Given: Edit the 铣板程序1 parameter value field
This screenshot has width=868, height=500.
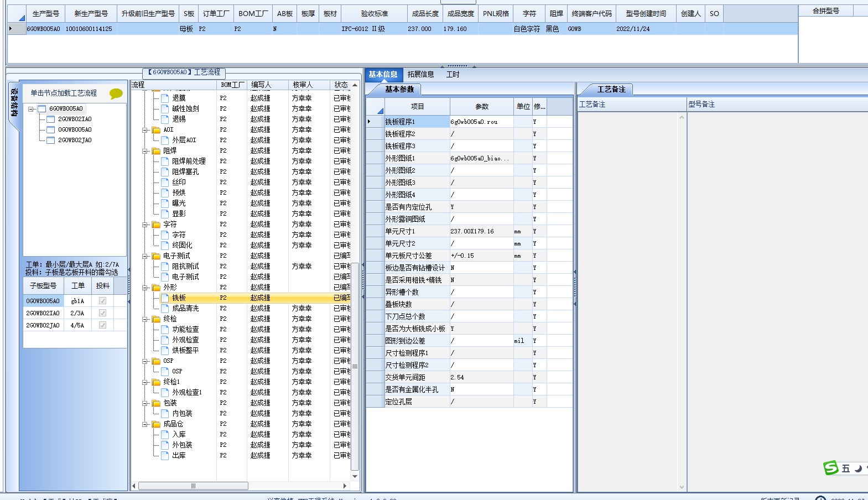Looking at the screenshot, I should click(x=481, y=122).
